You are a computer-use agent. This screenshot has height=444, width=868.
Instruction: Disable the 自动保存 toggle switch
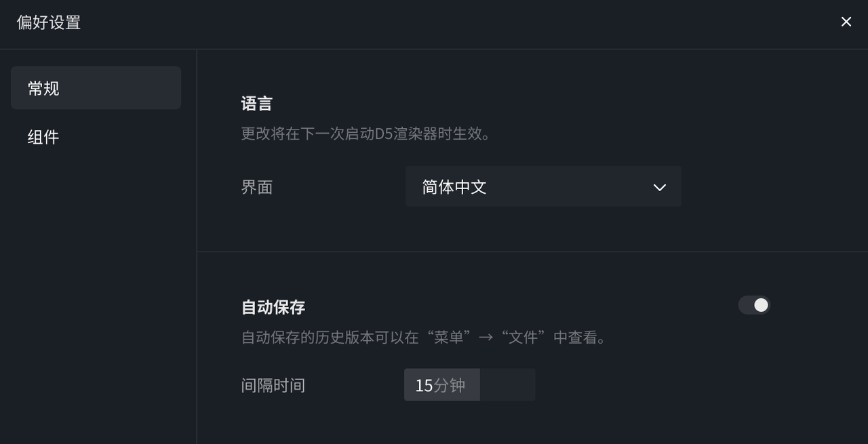(754, 305)
